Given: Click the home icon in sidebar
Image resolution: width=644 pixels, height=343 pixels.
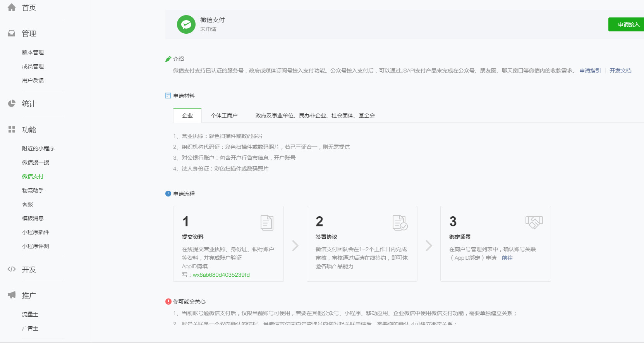Looking at the screenshot, I should (x=12, y=7).
